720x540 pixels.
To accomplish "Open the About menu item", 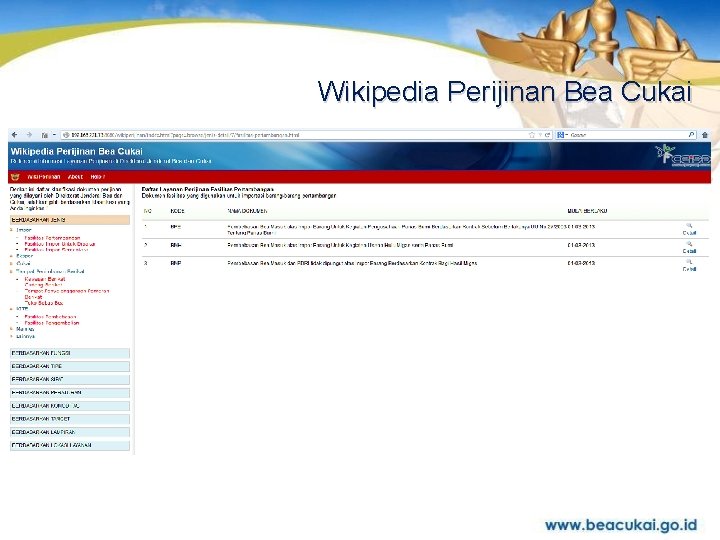I will [x=75, y=177].
